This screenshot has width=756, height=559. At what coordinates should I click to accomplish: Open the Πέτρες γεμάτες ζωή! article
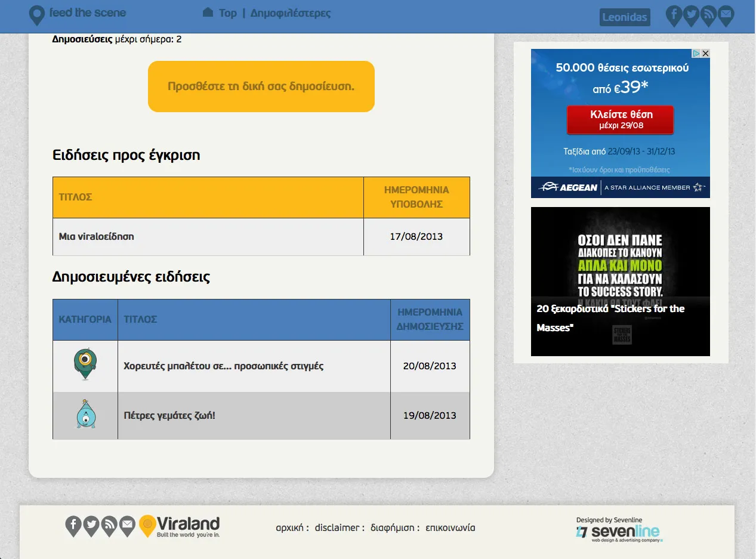(169, 415)
